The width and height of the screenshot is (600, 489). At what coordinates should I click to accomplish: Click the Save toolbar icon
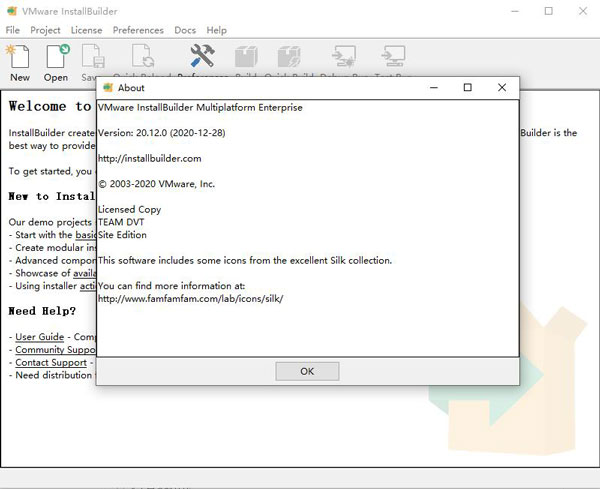point(93,57)
